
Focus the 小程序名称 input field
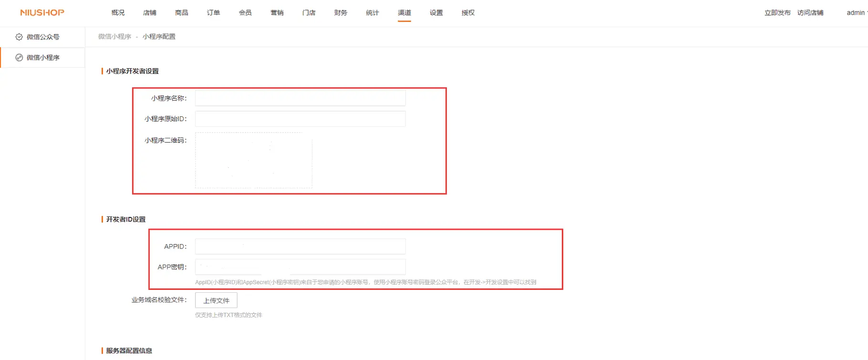click(x=300, y=98)
